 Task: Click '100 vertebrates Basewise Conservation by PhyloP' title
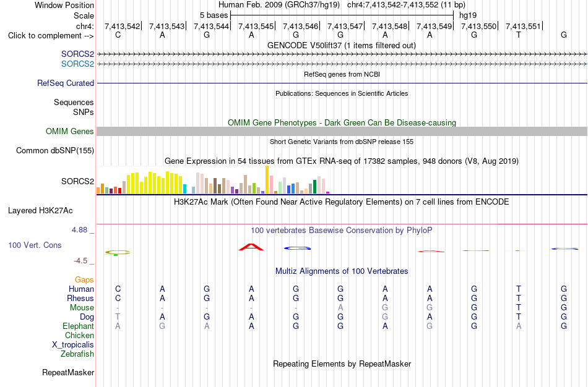click(342, 231)
